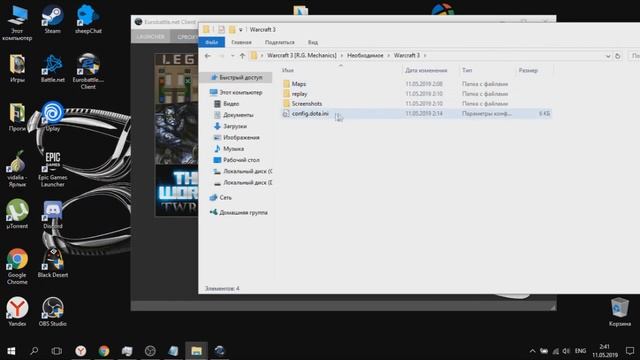Open sheepChat desktop icon

[88, 19]
